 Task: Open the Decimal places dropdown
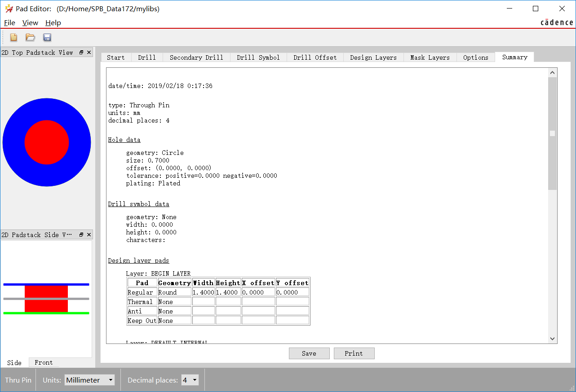click(190, 380)
